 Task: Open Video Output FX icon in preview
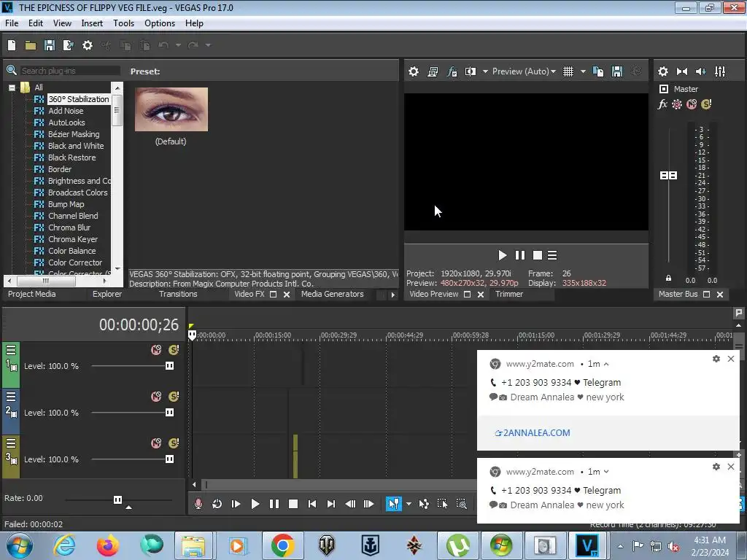coord(452,71)
